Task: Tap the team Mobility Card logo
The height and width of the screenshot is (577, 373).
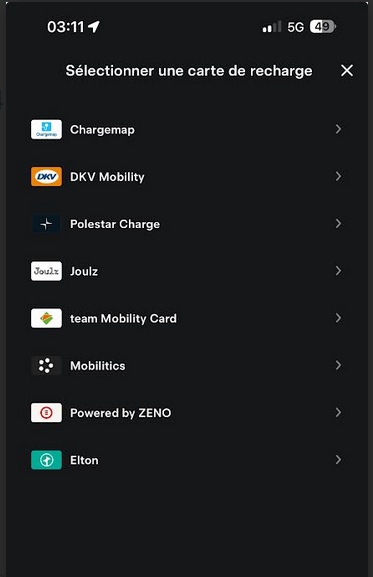Action: tap(46, 318)
